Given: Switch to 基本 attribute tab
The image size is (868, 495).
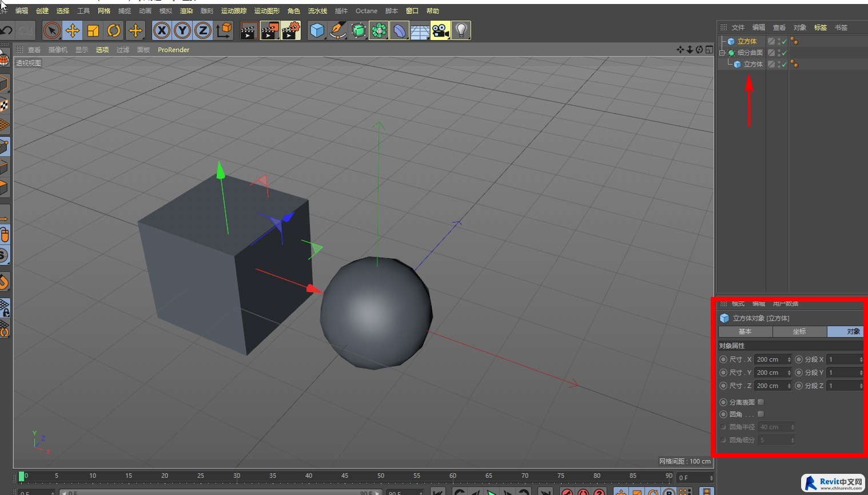Looking at the screenshot, I should click(745, 331).
